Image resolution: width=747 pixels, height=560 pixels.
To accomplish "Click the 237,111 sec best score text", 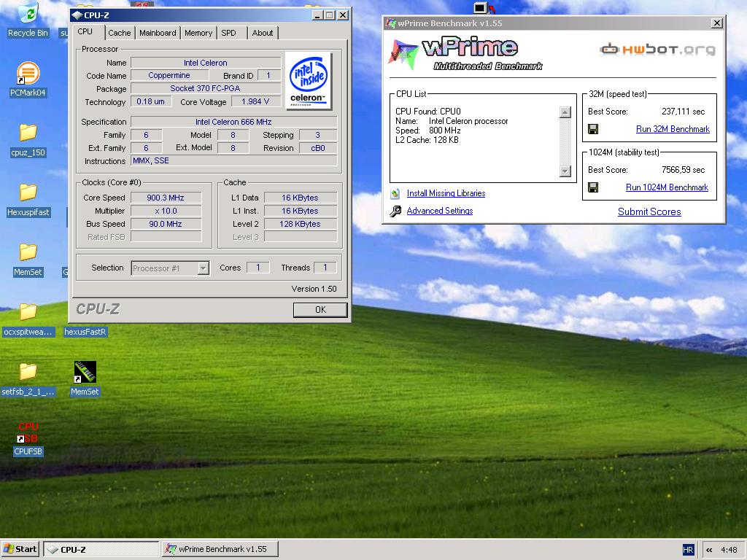I will (683, 112).
